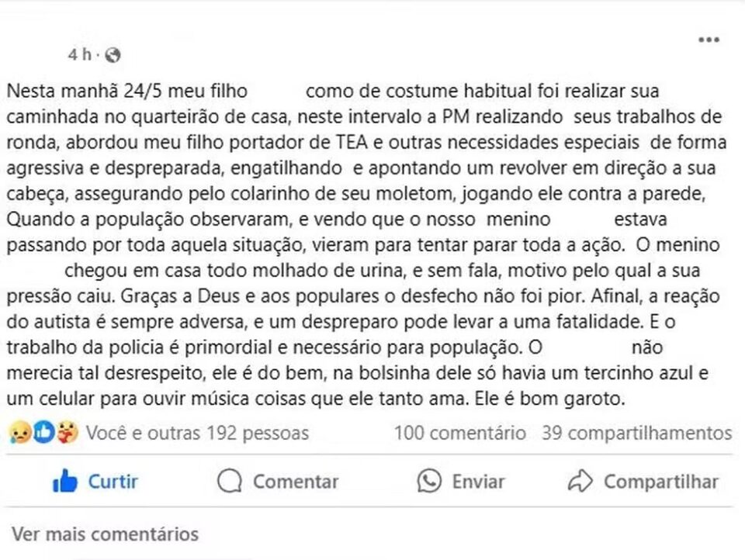Click the speech bubble comment icon
745x560 pixels.
pyautogui.click(x=230, y=481)
